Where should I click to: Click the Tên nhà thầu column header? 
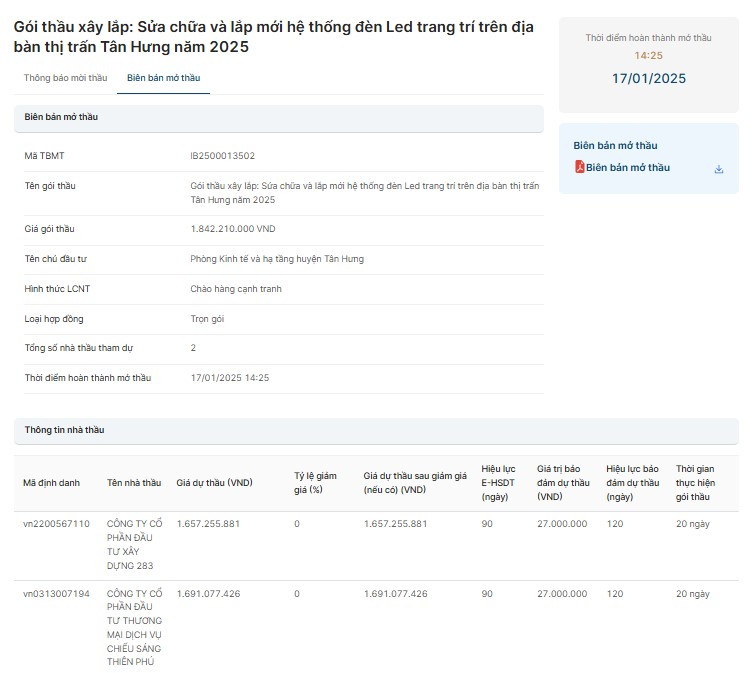pos(133,483)
